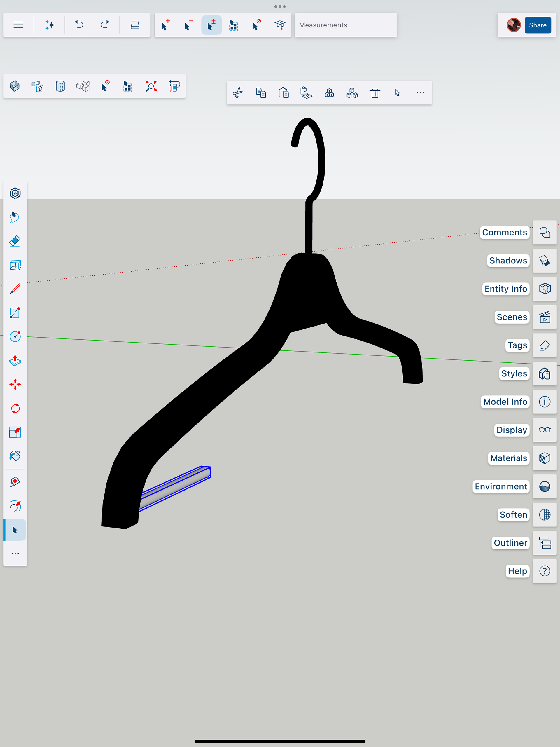Select the Push/Pull tool
The width and height of the screenshot is (560, 747).
(x=15, y=361)
